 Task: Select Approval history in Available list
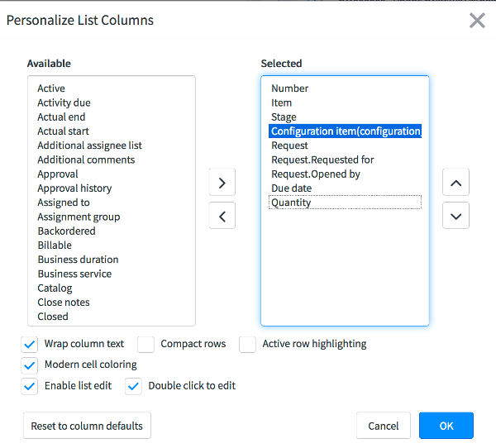coord(74,188)
